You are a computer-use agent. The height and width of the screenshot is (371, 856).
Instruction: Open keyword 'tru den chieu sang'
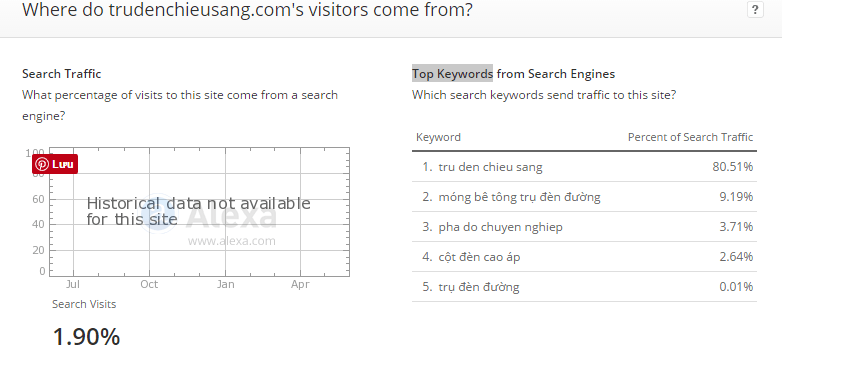tap(490, 167)
